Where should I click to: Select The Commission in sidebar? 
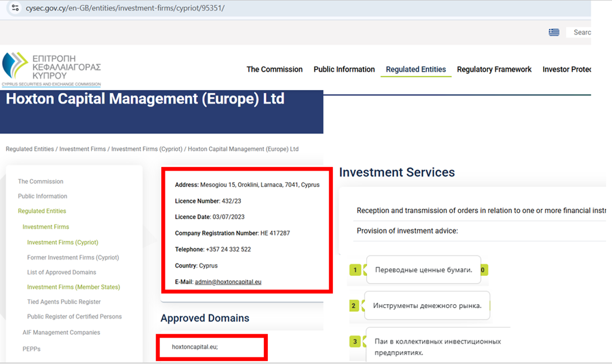41,182
